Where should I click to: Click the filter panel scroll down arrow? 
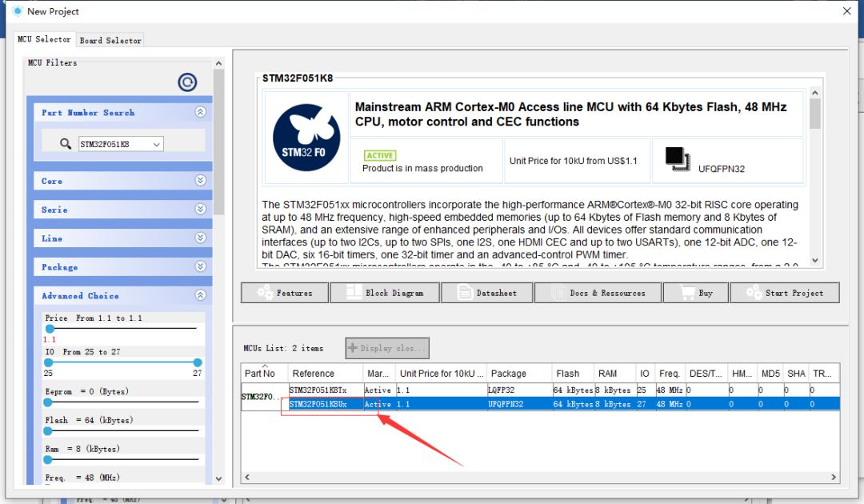pyautogui.click(x=218, y=478)
